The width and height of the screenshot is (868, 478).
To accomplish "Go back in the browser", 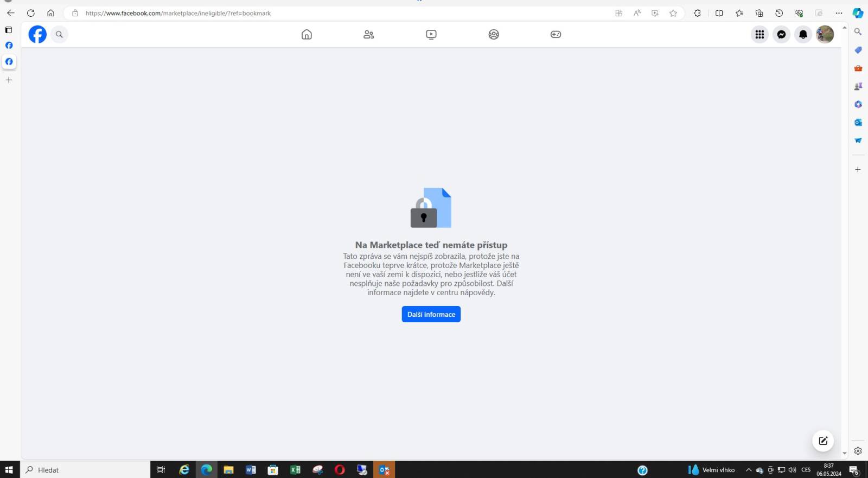I will (x=11, y=13).
